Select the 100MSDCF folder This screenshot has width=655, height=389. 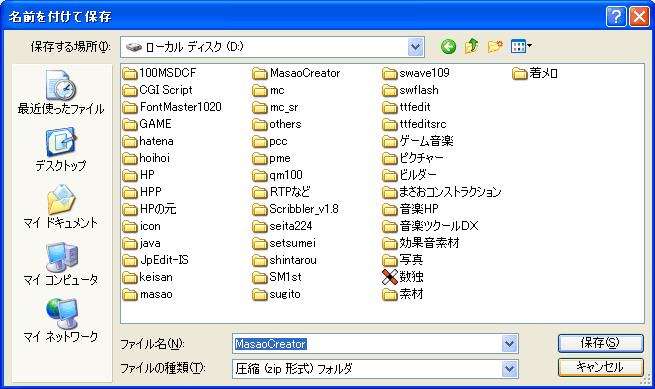(x=160, y=73)
